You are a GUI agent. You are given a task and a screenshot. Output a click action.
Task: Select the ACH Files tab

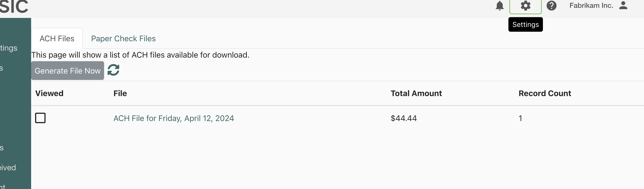pyautogui.click(x=57, y=38)
